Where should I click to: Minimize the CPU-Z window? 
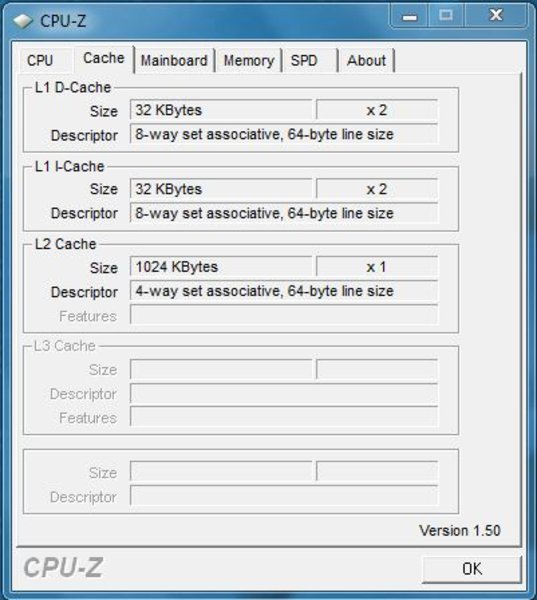(409, 16)
